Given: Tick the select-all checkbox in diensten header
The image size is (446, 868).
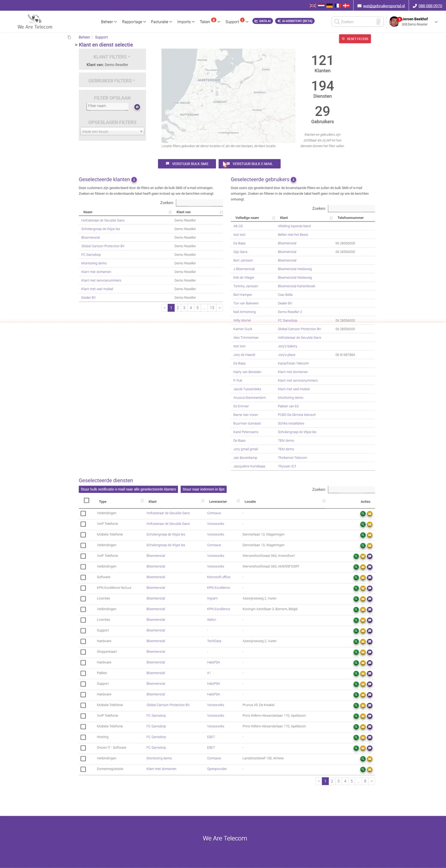Looking at the screenshot, I should [87, 500].
